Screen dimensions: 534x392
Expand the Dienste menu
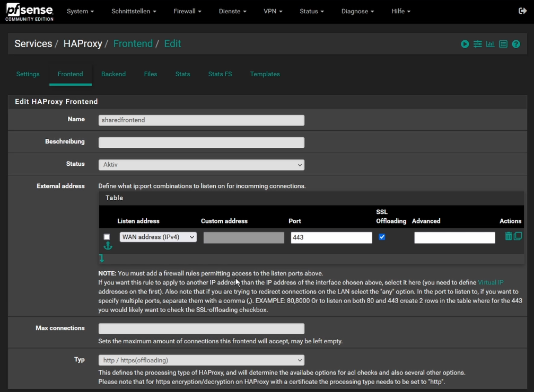[233, 11]
